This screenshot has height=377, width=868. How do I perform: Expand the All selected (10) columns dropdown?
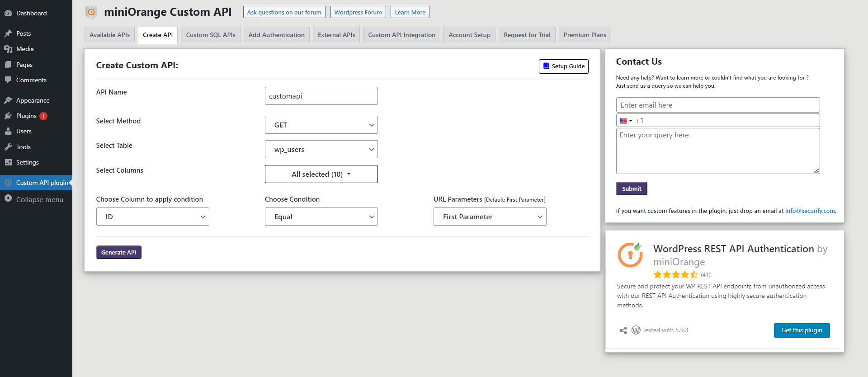coord(321,174)
